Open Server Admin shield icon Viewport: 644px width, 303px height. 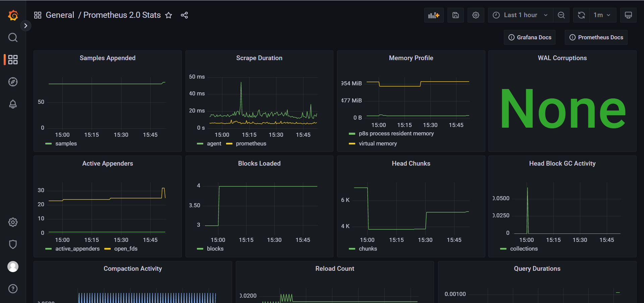point(13,244)
